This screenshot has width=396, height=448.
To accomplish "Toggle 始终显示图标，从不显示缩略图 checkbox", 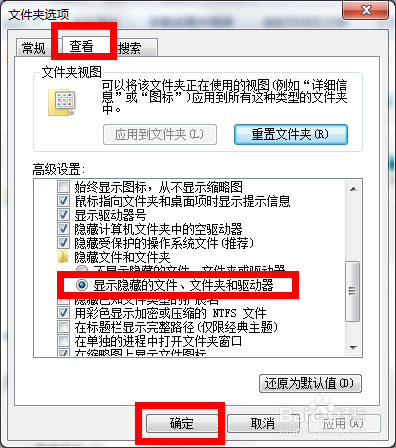I will [x=63, y=187].
